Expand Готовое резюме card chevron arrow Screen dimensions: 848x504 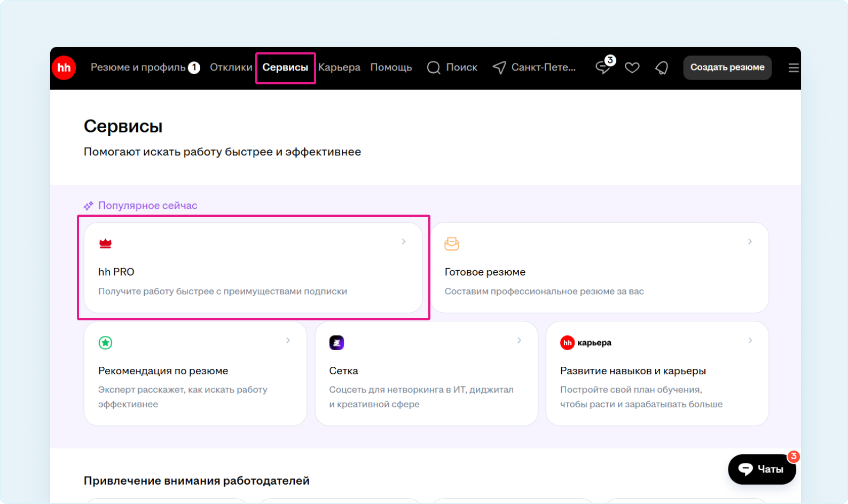750,242
